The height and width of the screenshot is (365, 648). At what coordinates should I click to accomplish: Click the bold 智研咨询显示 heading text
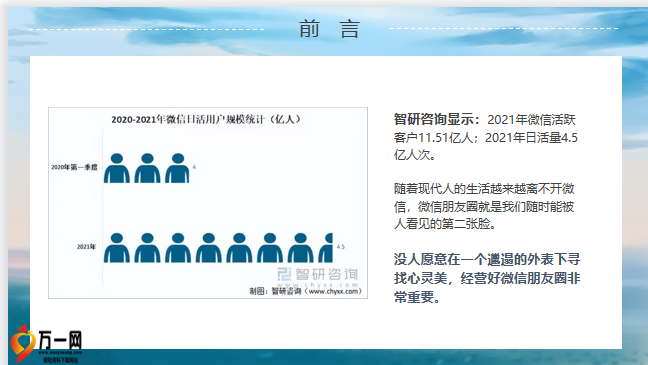[437, 120]
